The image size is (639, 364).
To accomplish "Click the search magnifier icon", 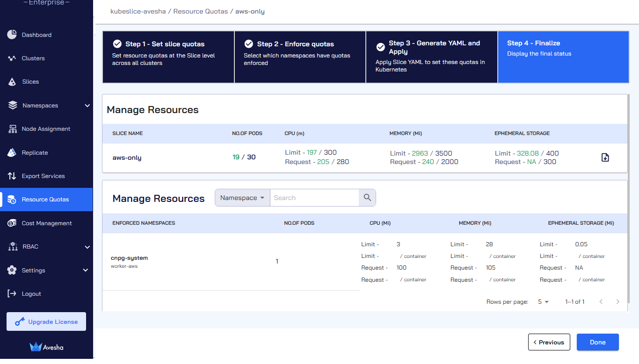I will point(367,198).
